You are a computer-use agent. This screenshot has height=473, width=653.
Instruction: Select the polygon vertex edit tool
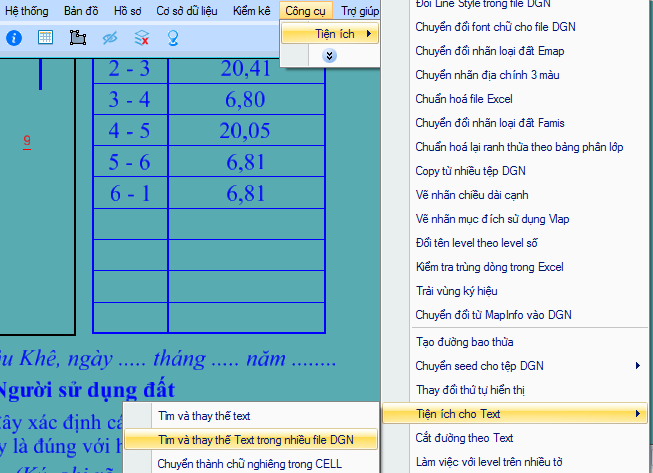tap(78, 38)
